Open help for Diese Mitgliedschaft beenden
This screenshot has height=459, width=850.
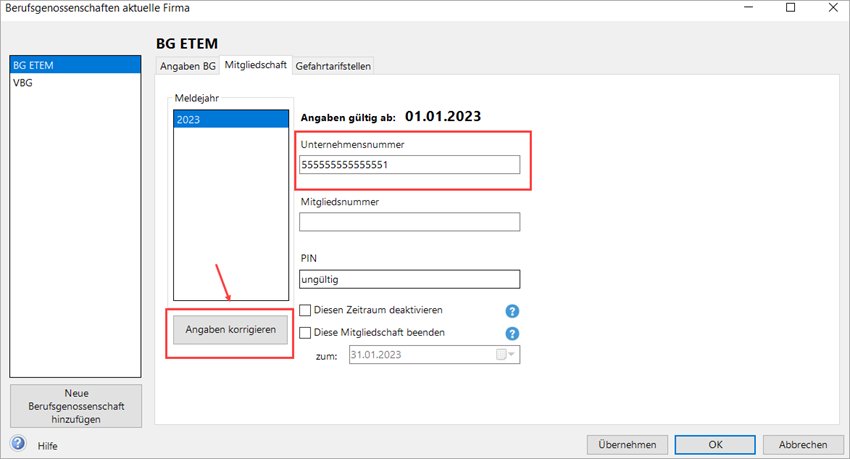[x=512, y=333]
